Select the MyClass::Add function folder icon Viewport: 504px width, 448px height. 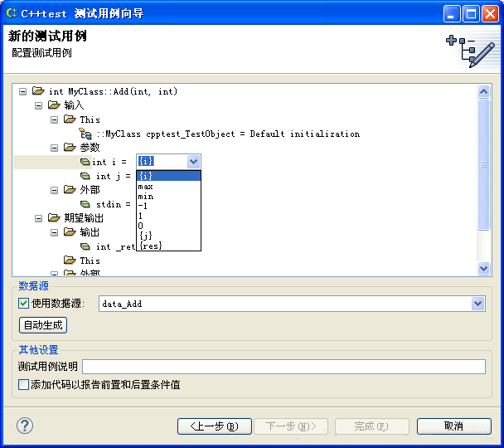point(38,91)
